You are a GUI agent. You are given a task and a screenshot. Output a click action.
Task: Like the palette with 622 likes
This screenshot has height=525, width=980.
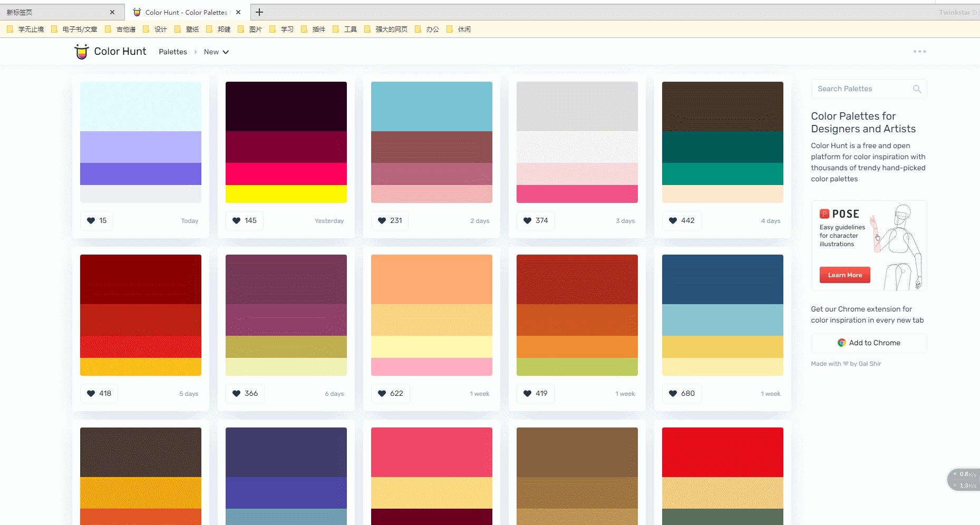(391, 393)
